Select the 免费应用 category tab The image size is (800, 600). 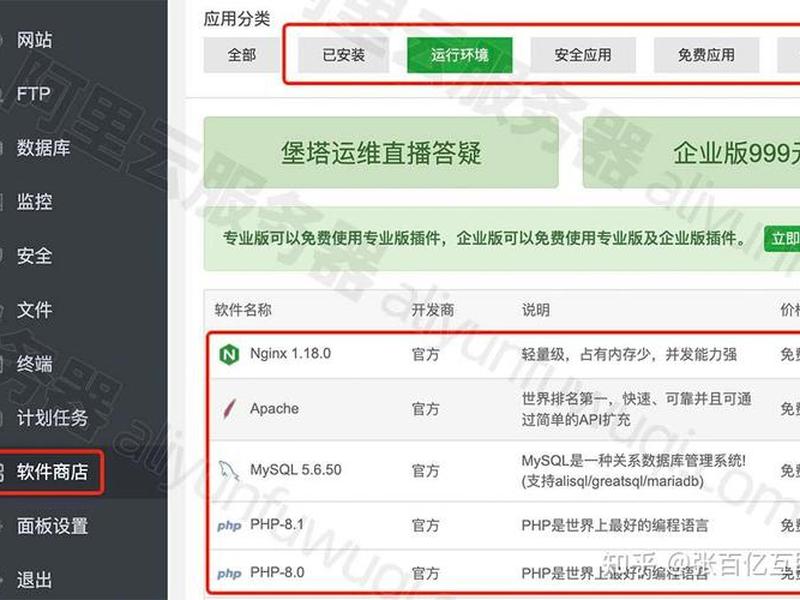[x=707, y=55]
